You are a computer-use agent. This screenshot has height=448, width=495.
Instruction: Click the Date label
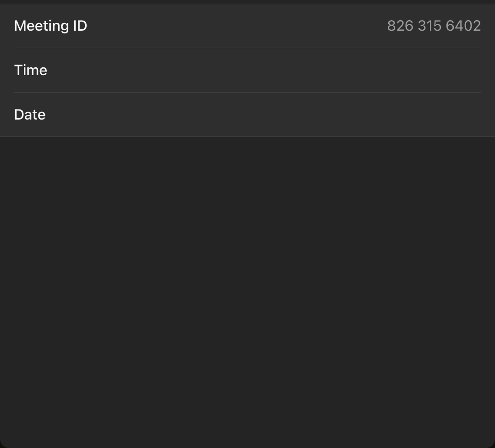(30, 115)
